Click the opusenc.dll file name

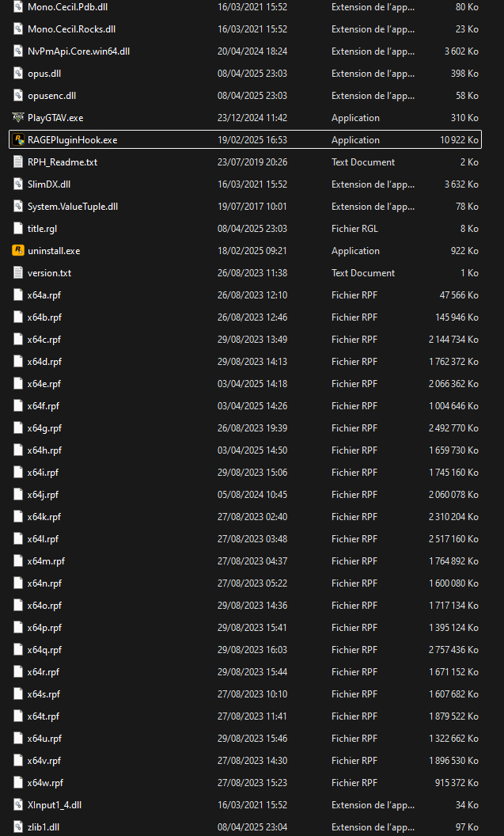(x=51, y=96)
